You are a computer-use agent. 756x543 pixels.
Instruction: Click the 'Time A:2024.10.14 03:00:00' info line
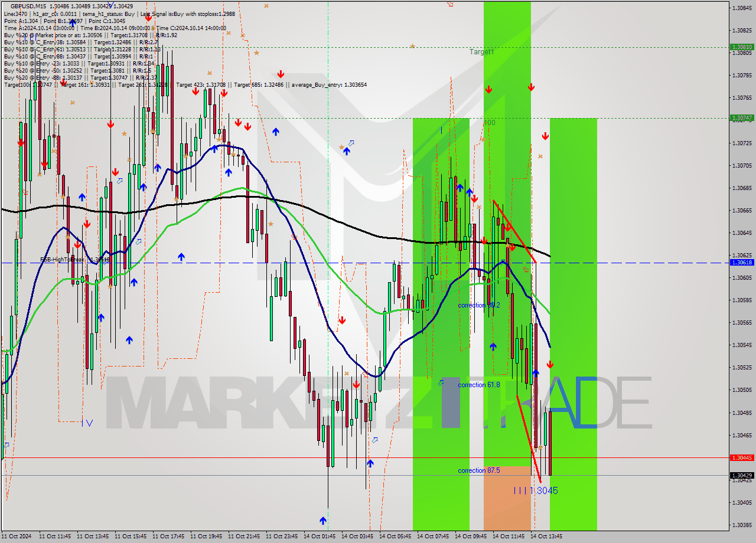[x=115, y=28]
